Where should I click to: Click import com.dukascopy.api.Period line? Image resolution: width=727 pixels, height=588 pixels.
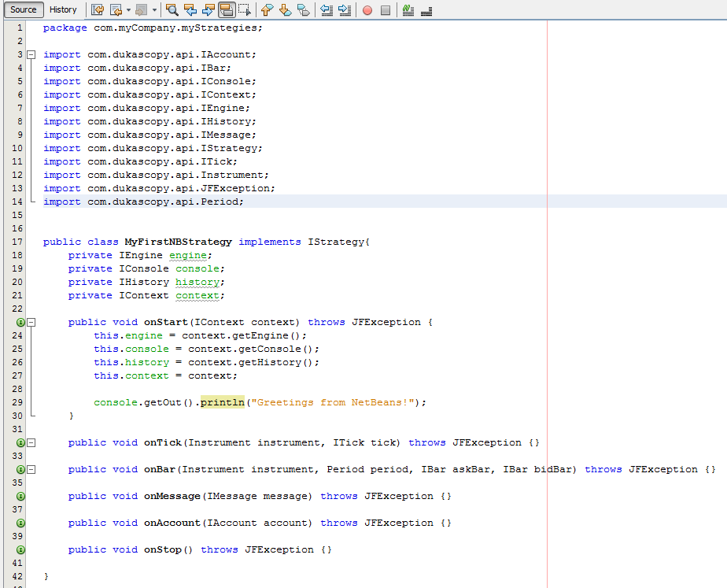(x=143, y=202)
